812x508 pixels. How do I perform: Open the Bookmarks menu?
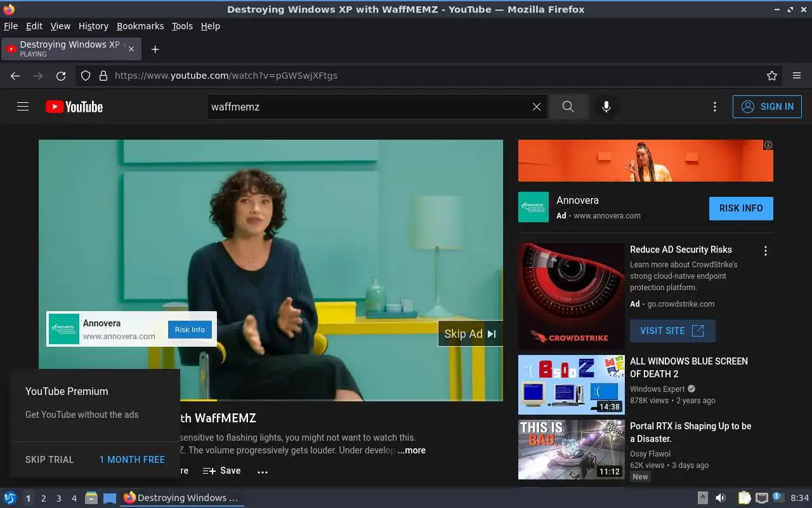pos(140,26)
